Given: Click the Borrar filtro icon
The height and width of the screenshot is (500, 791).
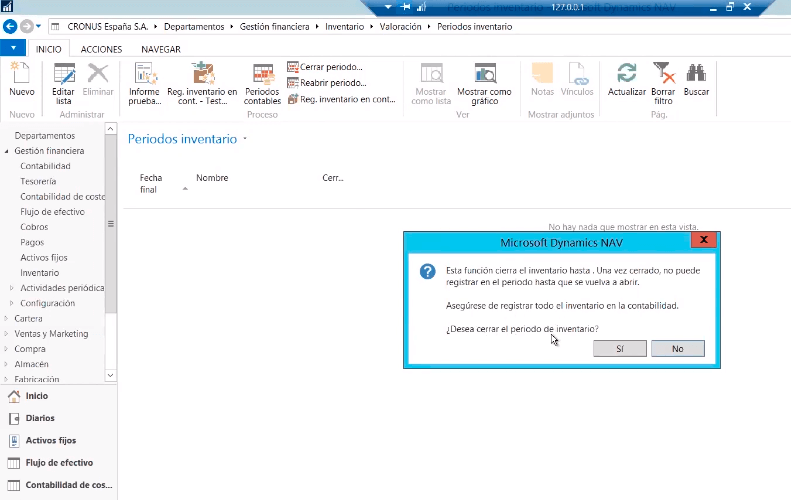Looking at the screenshot, I should click(663, 74).
